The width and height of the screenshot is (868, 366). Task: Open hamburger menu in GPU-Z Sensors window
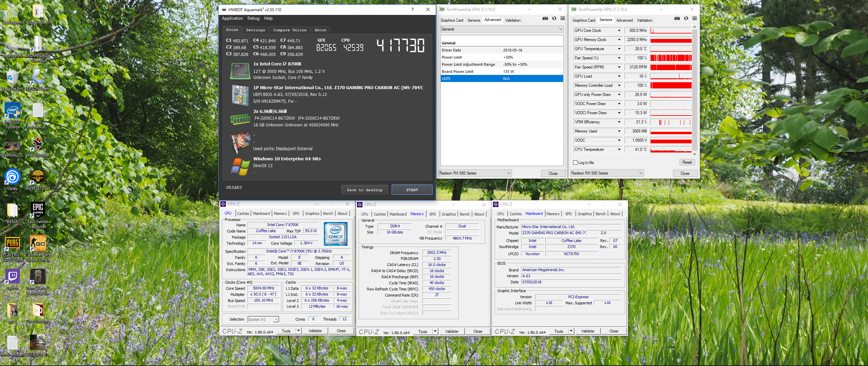point(694,19)
